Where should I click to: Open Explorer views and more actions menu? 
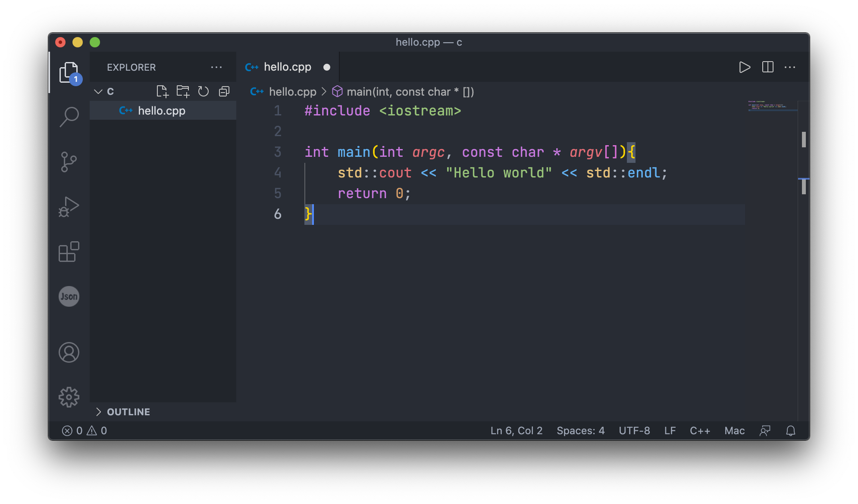pyautogui.click(x=216, y=67)
